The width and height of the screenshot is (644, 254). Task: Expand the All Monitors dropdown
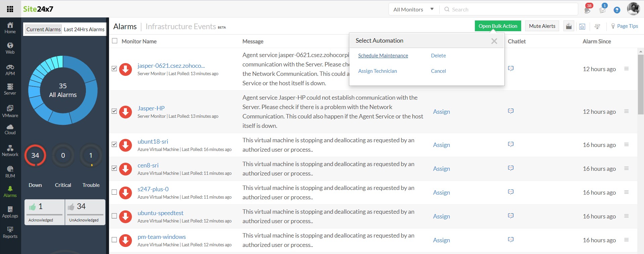[x=413, y=9]
